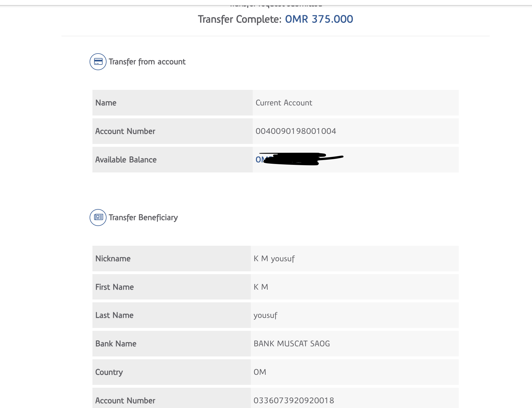The image size is (532, 408).
Task: Select the OMR 375.000 transfer amount
Action: click(x=319, y=19)
